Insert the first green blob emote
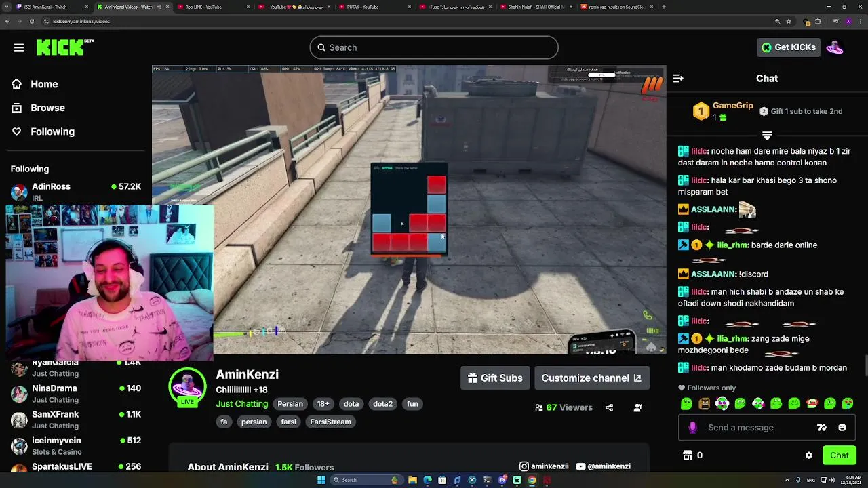Screen dimensions: 868x488 pyautogui.click(x=686, y=404)
